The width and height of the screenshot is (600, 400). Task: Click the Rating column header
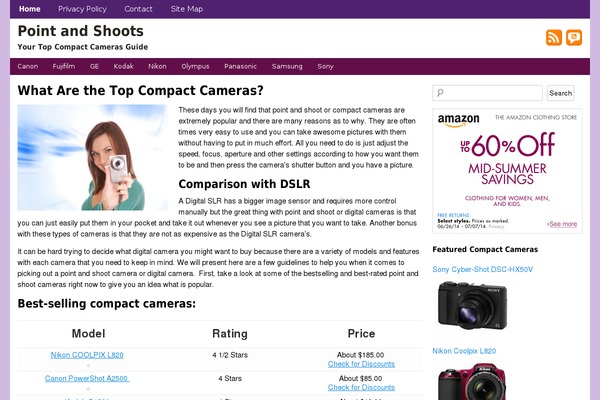tap(230, 333)
